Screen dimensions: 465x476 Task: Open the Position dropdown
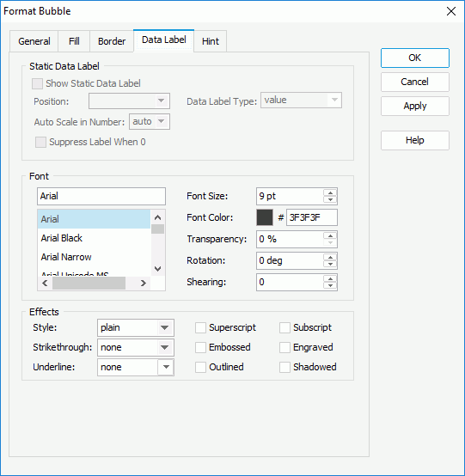pyautogui.click(x=129, y=101)
